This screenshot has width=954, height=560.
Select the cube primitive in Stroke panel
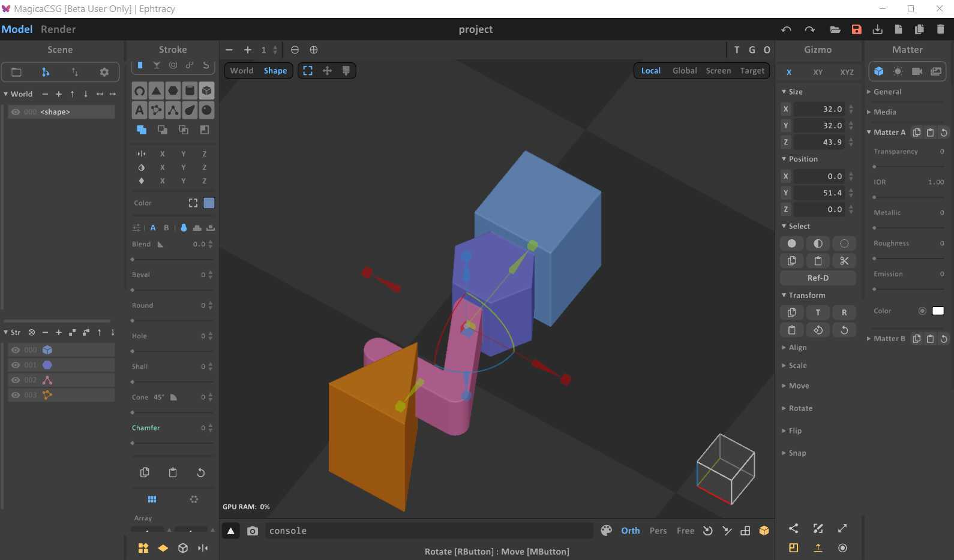[x=206, y=91]
